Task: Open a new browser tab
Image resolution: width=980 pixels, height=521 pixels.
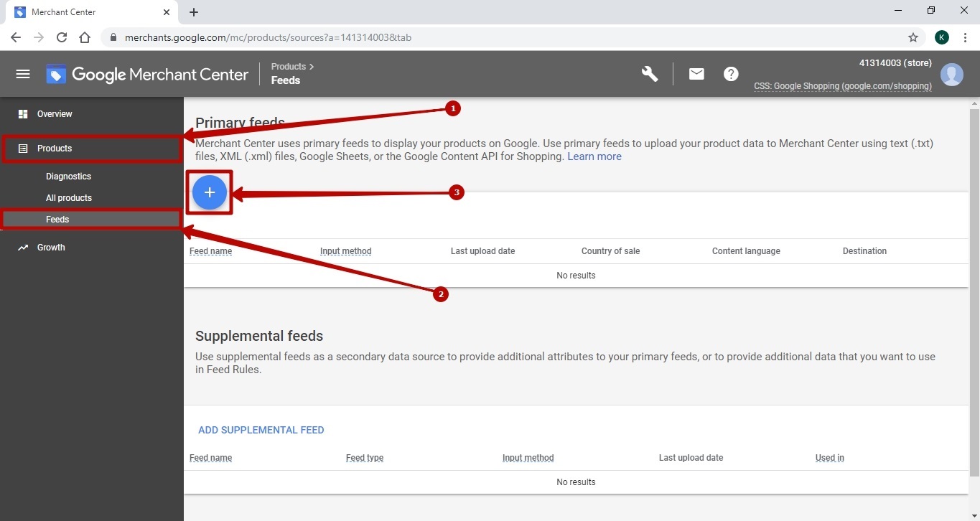Action: click(x=194, y=12)
